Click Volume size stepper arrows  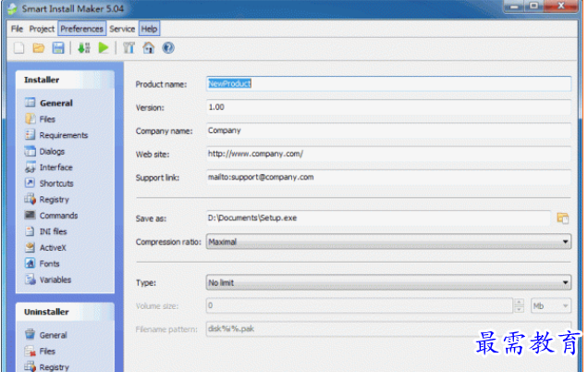[519, 306]
